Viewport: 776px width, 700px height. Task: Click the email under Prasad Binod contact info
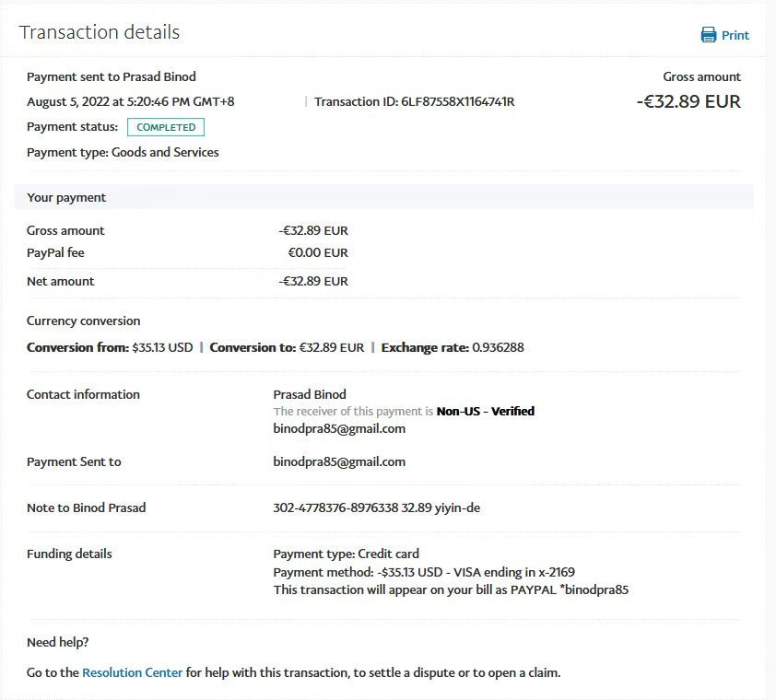click(339, 428)
